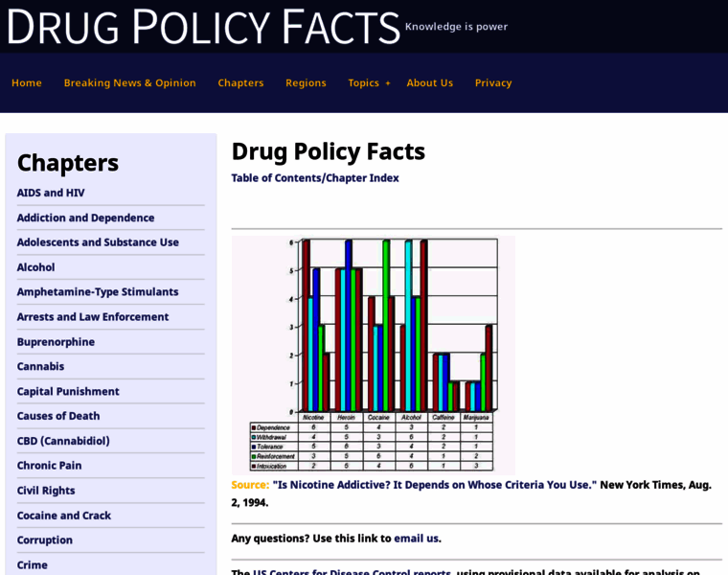Click the 'Drug Policy Facts' page heading

[329, 151]
